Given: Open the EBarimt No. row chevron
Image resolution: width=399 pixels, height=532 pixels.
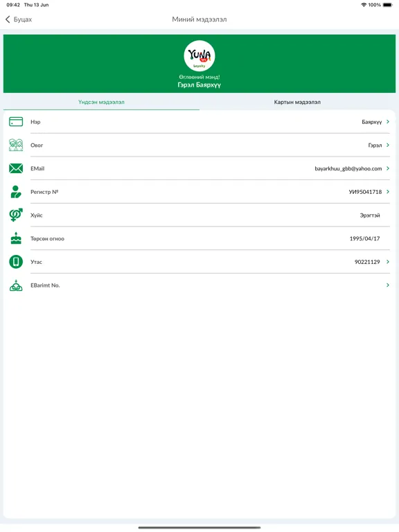Looking at the screenshot, I should click(x=388, y=285).
